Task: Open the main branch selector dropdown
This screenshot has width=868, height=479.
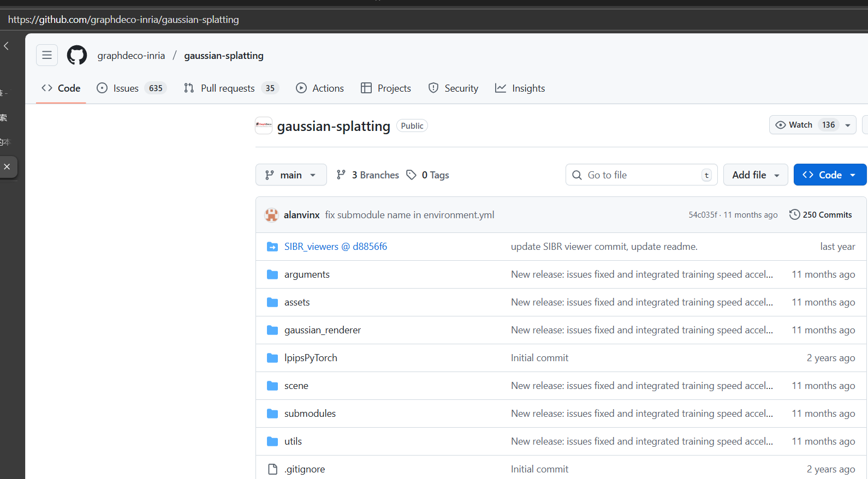Action: (x=291, y=175)
